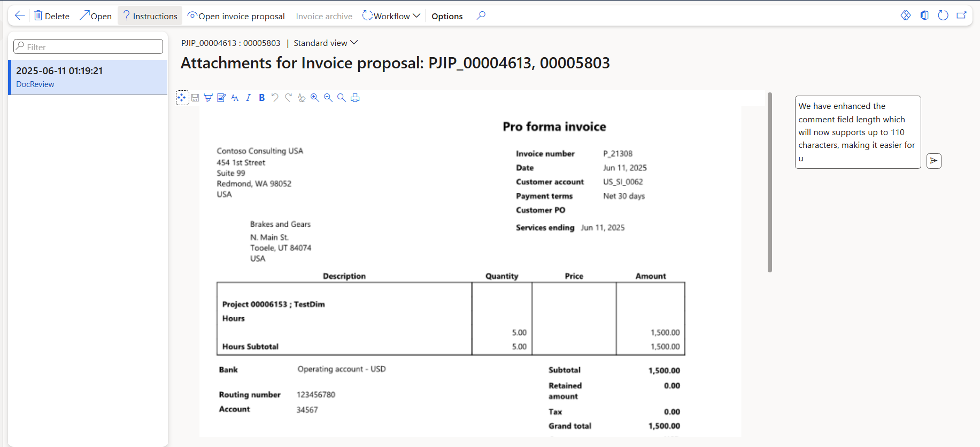Viewport: 980px width, 447px height.
Task: Click the printer icon in document toolbar
Action: pyautogui.click(x=355, y=98)
